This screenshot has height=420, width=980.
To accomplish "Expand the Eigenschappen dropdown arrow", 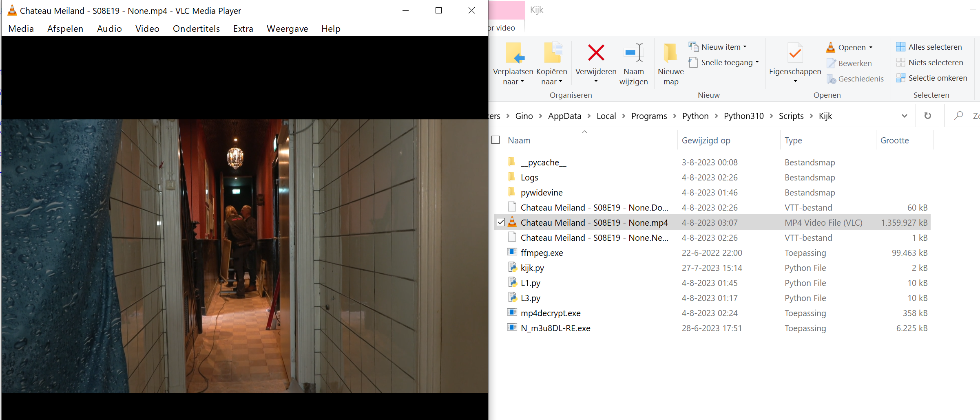I will point(795,81).
